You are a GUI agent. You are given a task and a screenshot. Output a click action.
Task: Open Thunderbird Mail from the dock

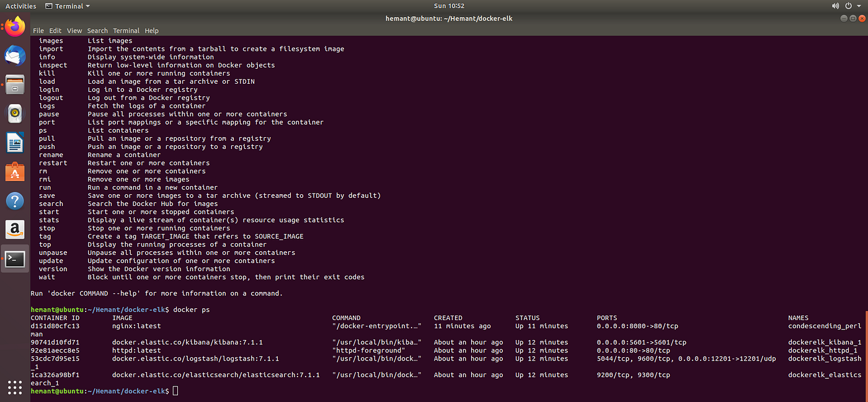(14, 55)
